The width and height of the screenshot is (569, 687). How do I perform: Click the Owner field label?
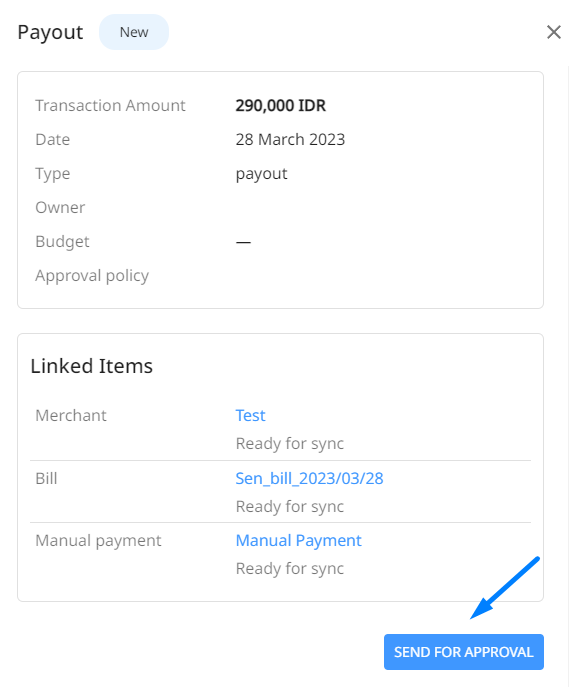[x=60, y=207]
